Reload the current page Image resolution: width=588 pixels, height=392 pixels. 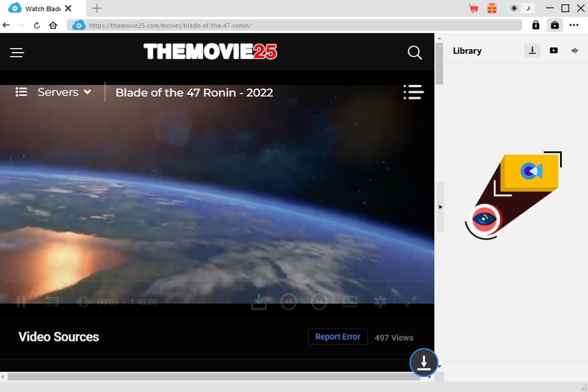pos(37,25)
